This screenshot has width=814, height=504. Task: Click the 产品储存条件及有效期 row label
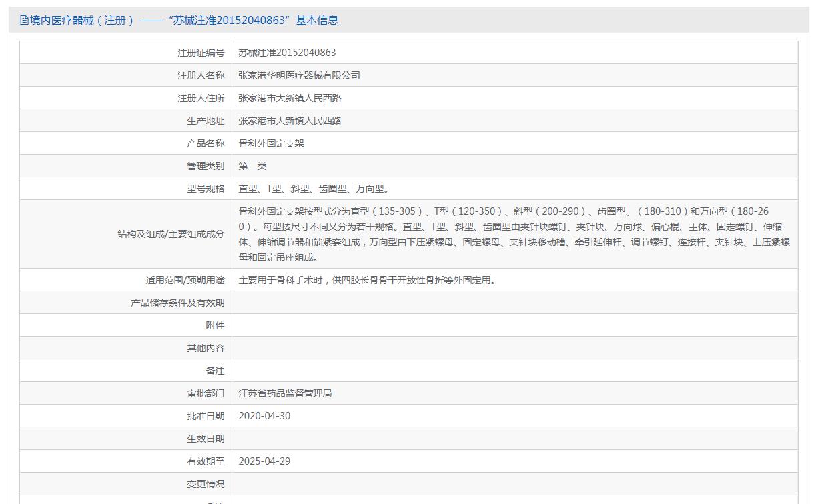177,303
